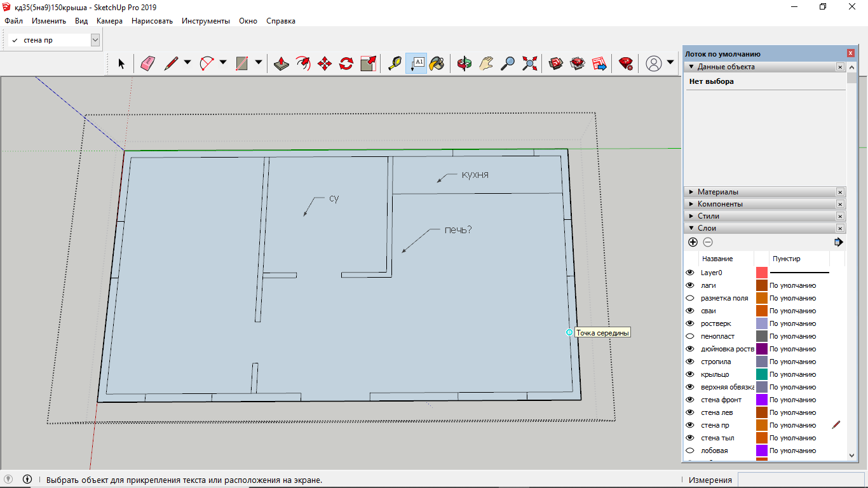Use the Zoom Extents tool
This screenshot has width=868, height=488.
tap(529, 63)
